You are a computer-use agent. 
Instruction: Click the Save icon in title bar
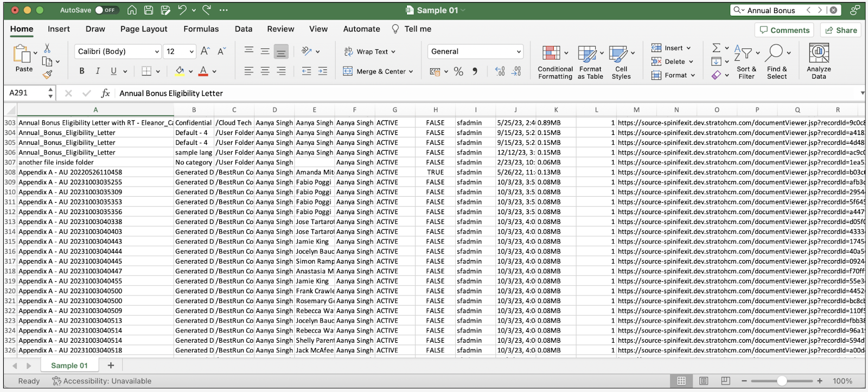[x=149, y=10]
